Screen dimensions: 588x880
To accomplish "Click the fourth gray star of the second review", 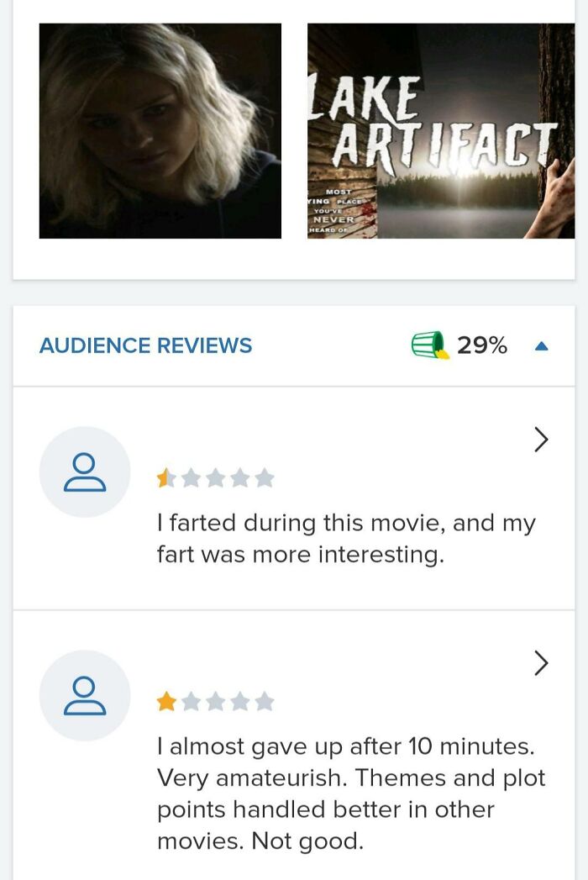I will (239, 700).
